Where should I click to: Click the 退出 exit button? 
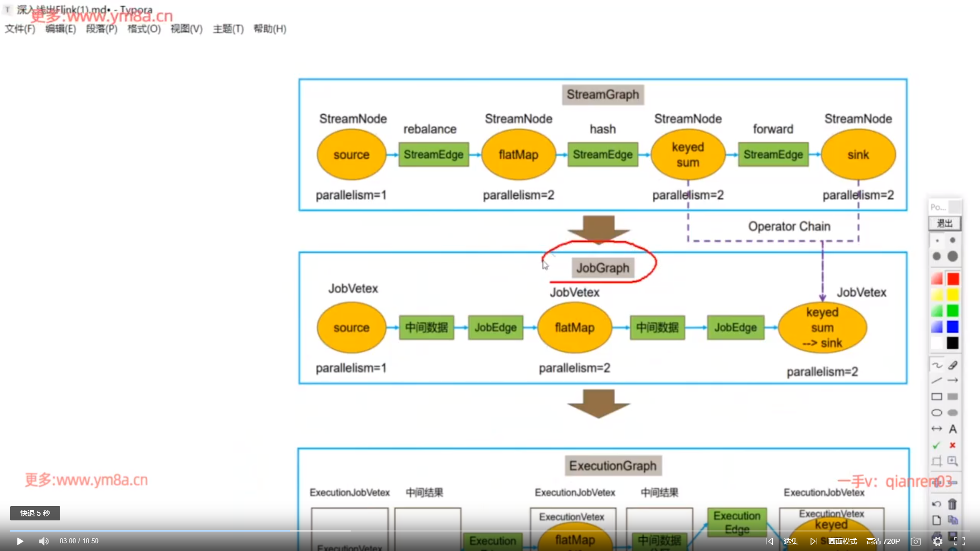tap(944, 223)
